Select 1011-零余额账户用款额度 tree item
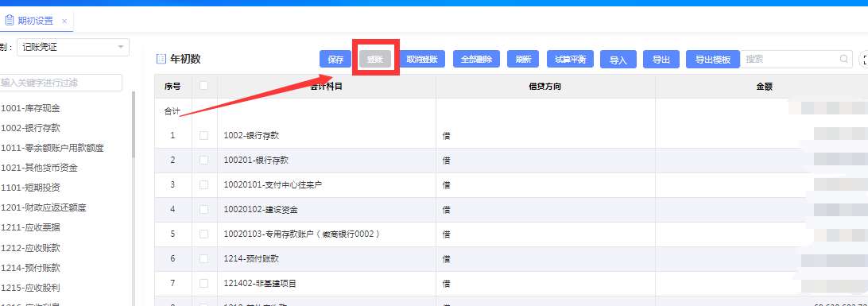The image size is (868, 306). [x=52, y=148]
